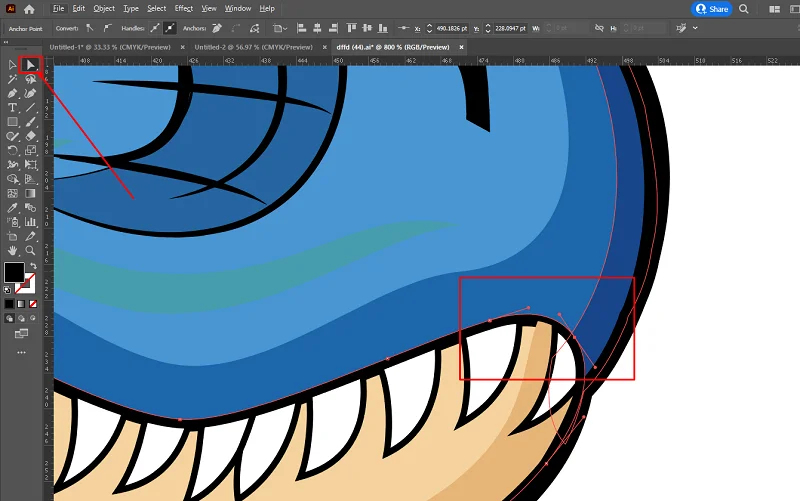Switch to Untitled-1 document tab
The image size is (800, 501).
[110, 47]
